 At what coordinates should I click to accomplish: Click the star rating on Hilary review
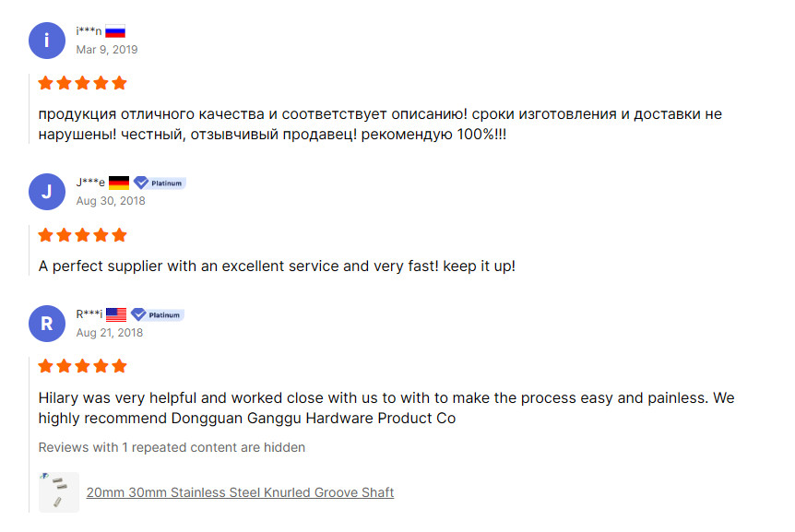[82, 366]
